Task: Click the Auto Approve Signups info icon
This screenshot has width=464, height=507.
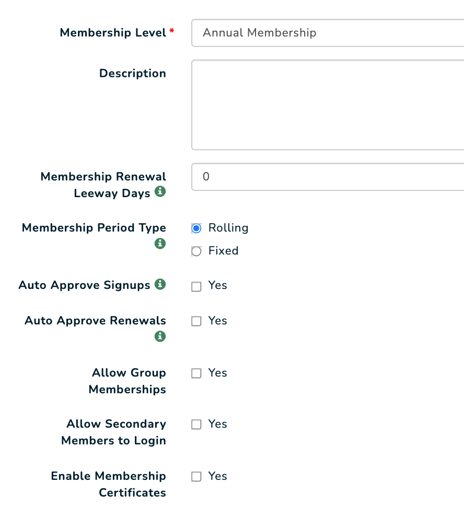Action: [x=160, y=284]
